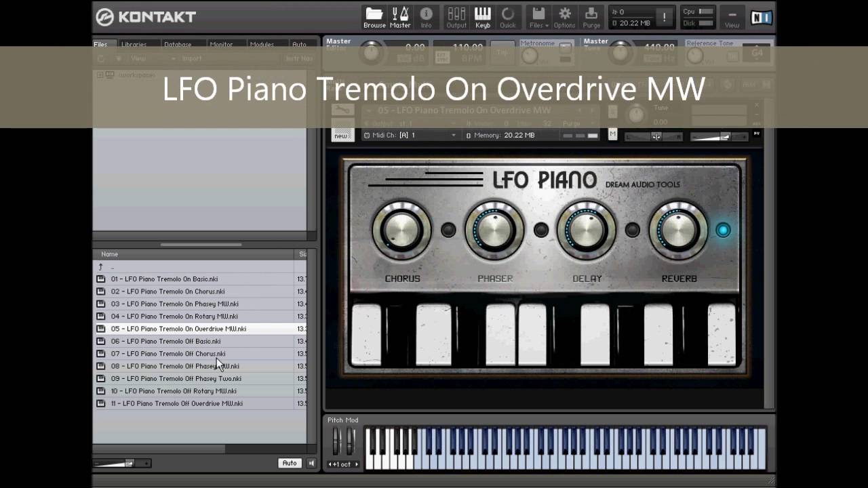Viewport: 868px width, 488px height.
Task: Toggle the Auto preview button
Action: pyautogui.click(x=290, y=464)
